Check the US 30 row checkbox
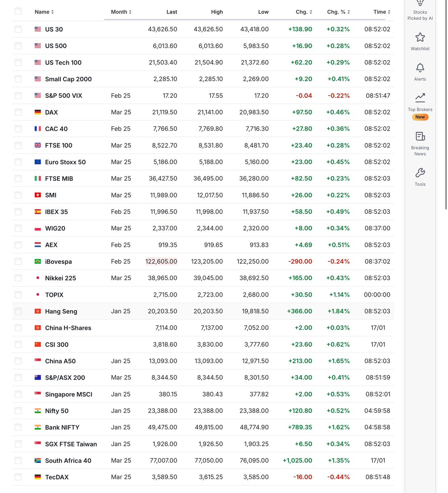 coord(18,29)
